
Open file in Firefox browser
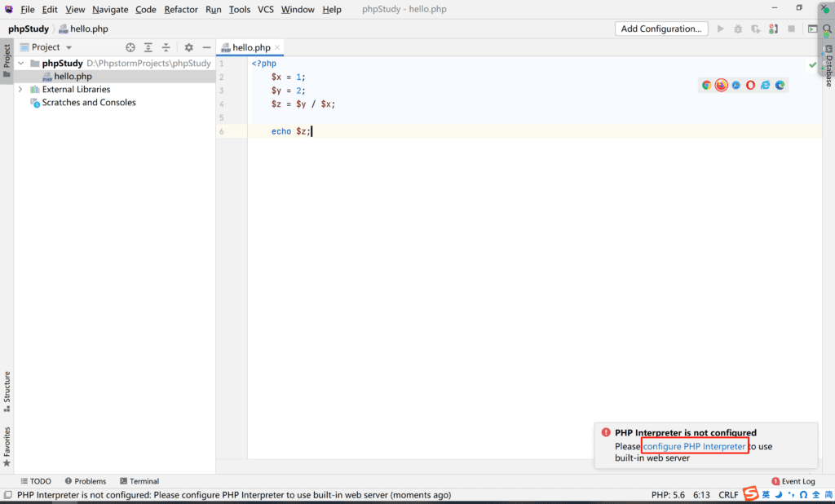(721, 85)
